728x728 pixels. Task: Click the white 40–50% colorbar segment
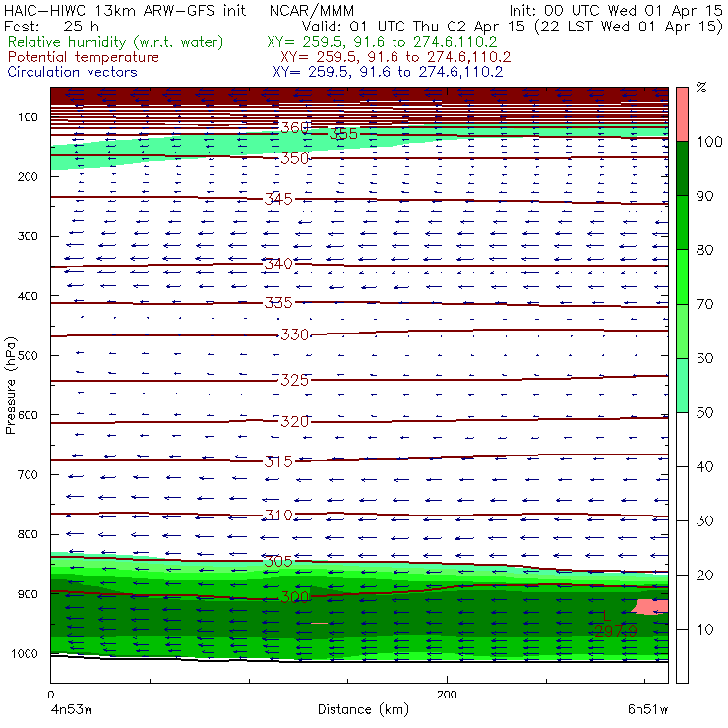pos(682,440)
